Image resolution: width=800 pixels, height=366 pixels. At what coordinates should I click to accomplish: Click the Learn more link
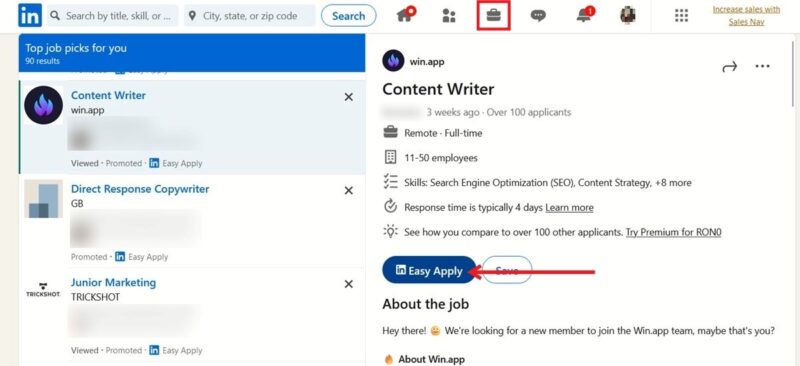pyautogui.click(x=569, y=208)
